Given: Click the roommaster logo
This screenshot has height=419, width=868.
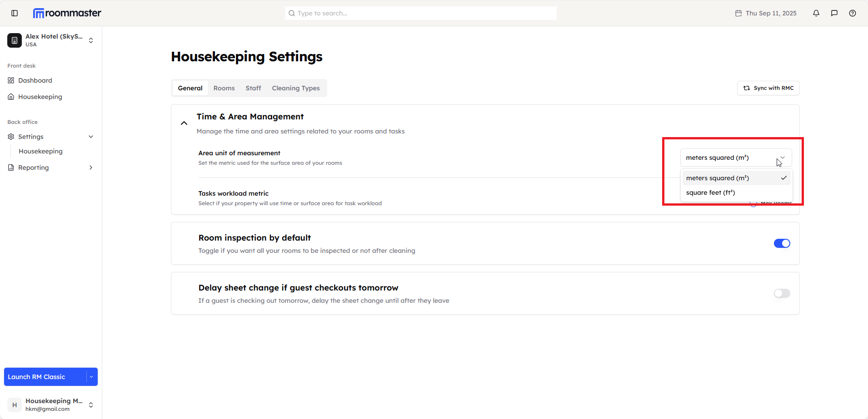Looking at the screenshot, I should coord(67,13).
